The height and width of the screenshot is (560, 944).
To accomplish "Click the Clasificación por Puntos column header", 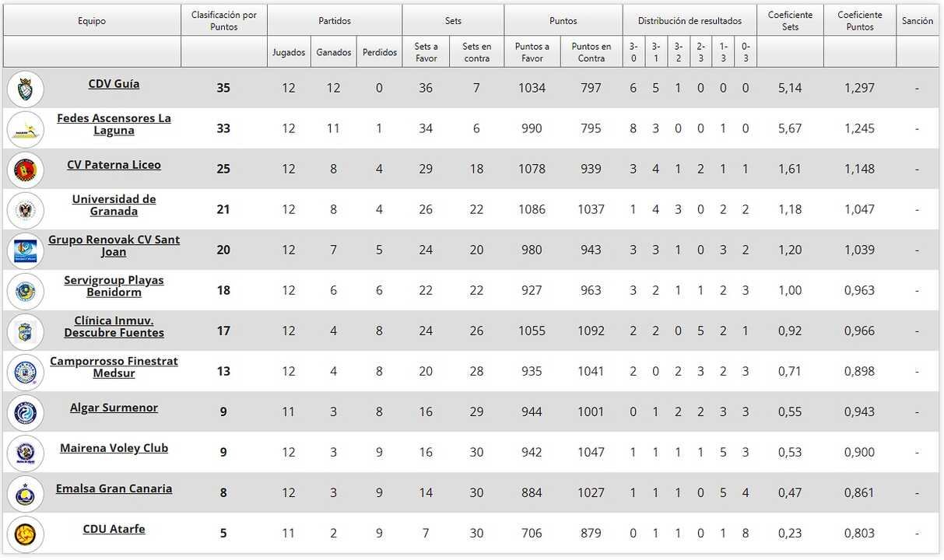I will coord(223,21).
